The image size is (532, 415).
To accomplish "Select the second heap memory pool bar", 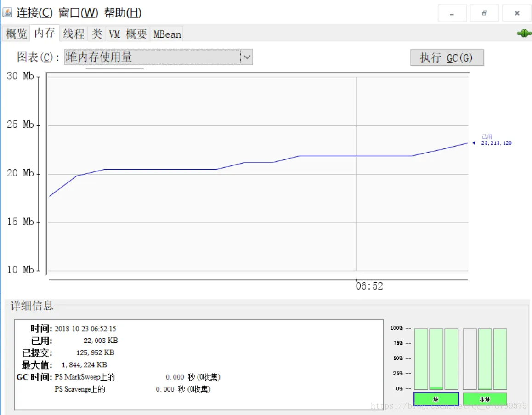I will click(x=436, y=358).
